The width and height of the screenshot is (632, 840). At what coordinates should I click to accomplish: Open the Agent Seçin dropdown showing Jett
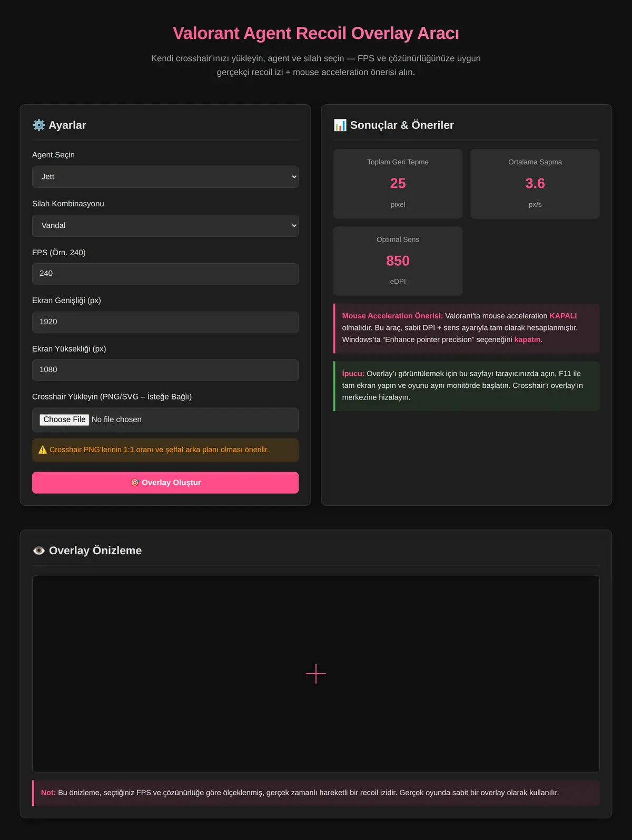click(x=165, y=177)
